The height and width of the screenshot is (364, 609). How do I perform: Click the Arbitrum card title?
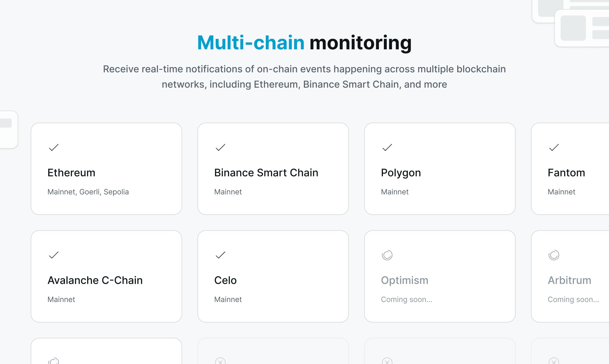tap(569, 280)
